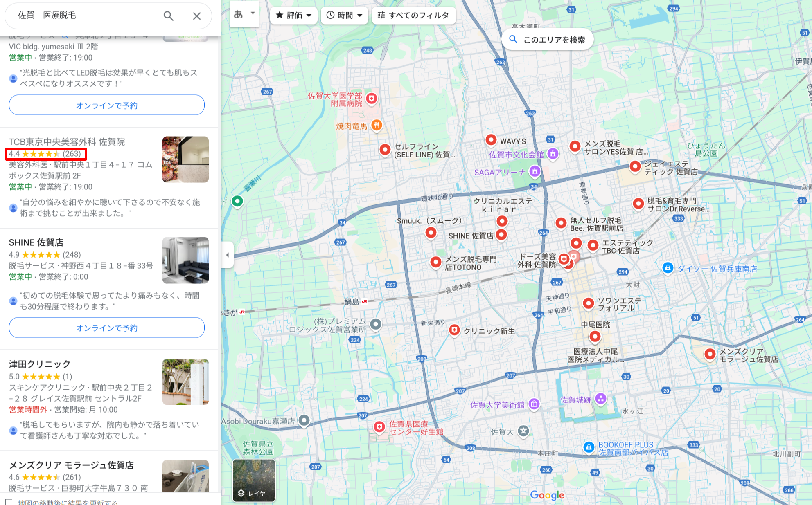Open the 評価 rating filter dropdown
The width and height of the screenshot is (812, 505).
tap(293, 16)
